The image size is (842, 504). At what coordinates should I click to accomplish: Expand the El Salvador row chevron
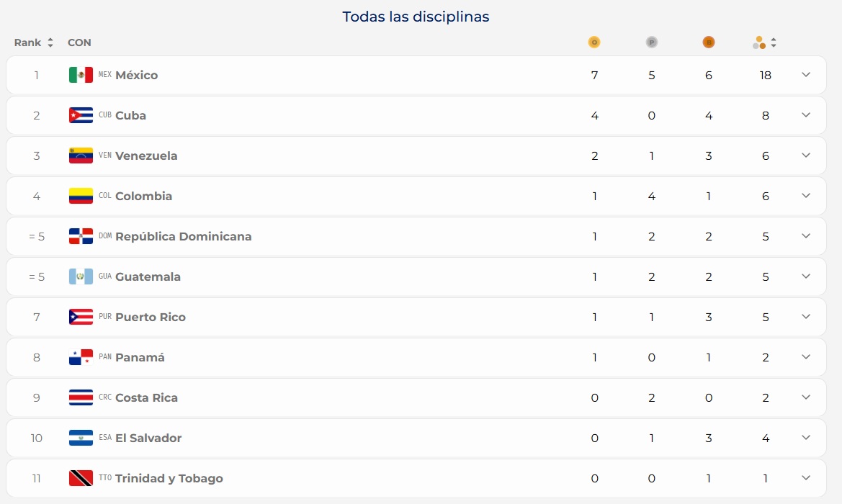tap(805, 437)
